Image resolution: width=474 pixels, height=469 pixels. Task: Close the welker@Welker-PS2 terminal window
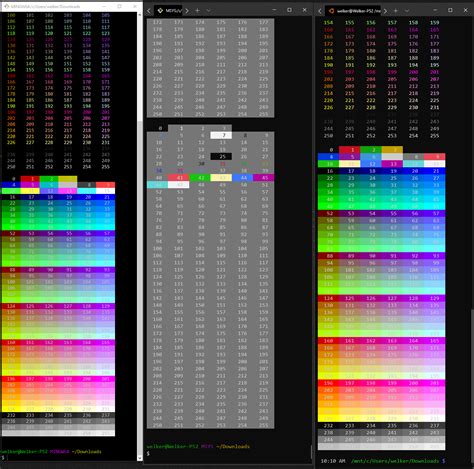(x=466, y=10)
